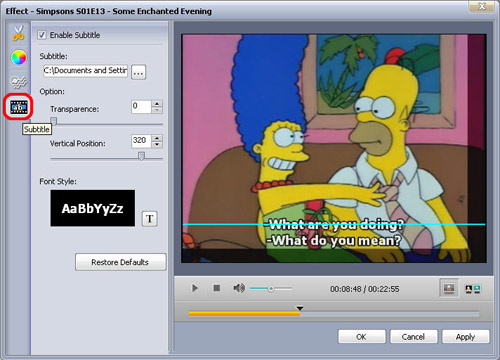Play the video preview
500x360 pixels.
(195, 288)
